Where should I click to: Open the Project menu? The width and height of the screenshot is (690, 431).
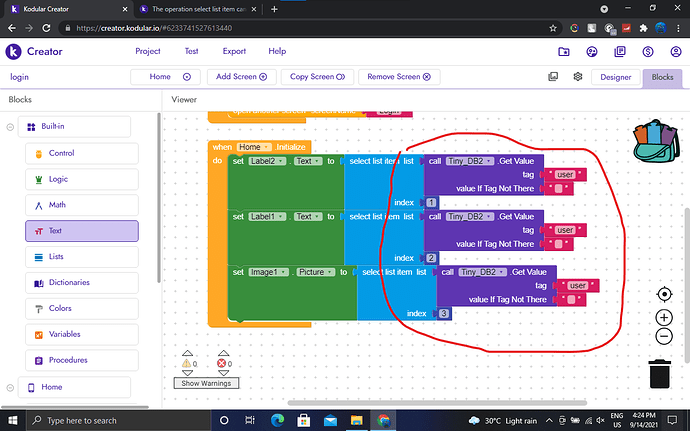148,51
